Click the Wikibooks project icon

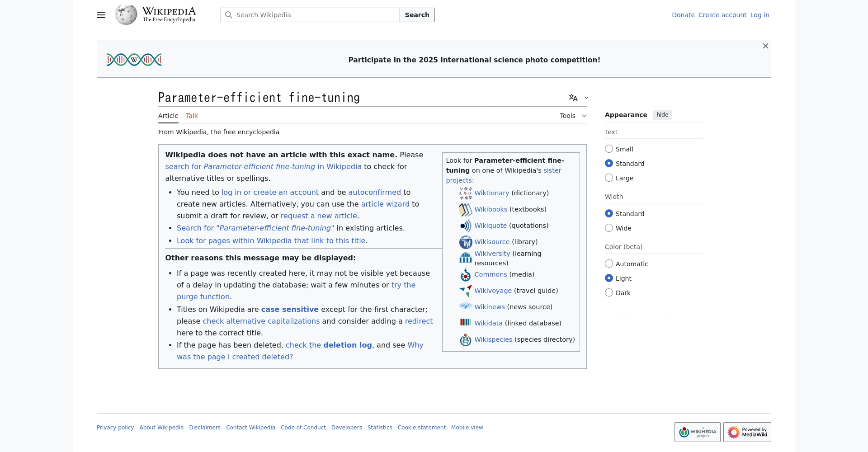(465, 210)
